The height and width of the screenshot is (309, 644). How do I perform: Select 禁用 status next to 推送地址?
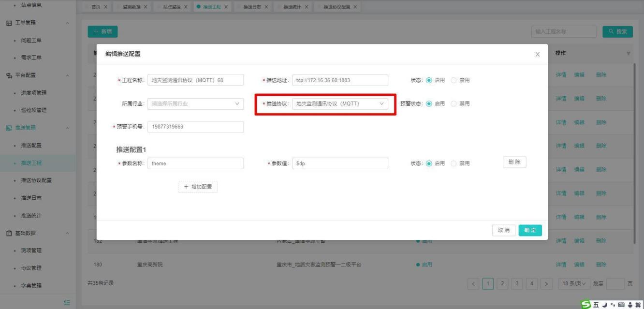click(x=454, y=80)
